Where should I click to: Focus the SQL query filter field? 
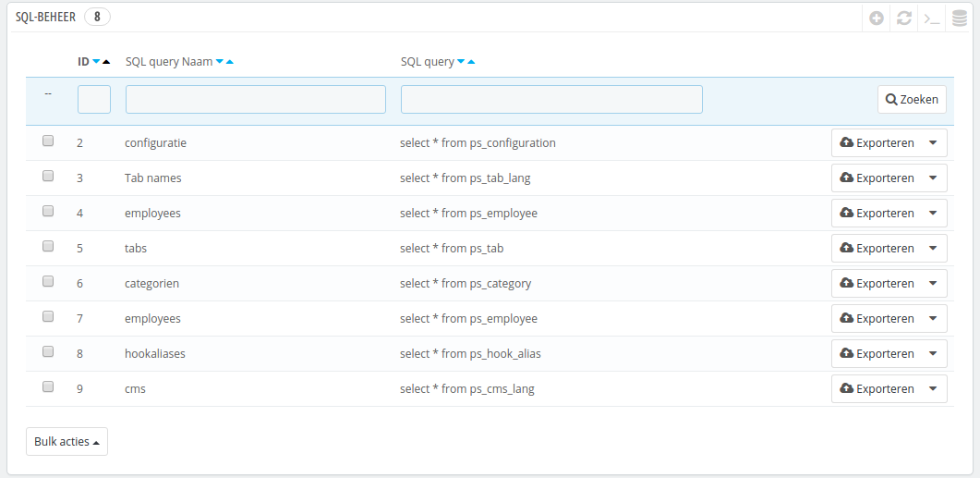[x=551, y=99]
